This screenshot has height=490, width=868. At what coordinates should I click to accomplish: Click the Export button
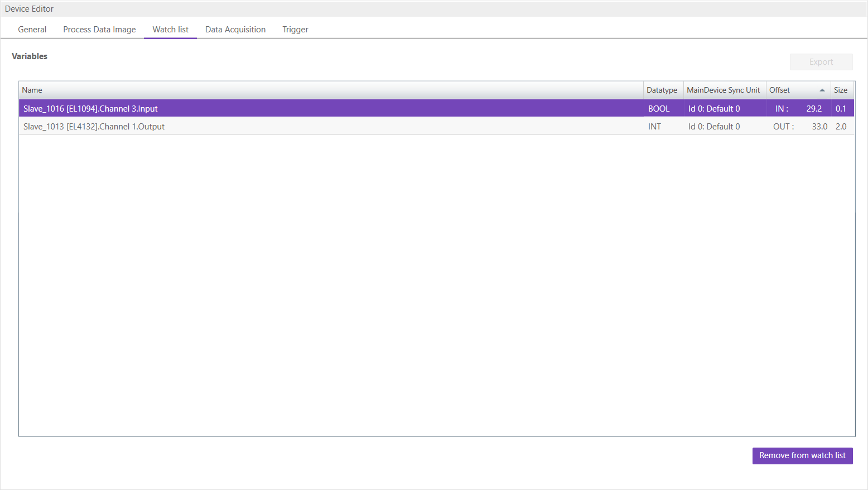[821, 61]
